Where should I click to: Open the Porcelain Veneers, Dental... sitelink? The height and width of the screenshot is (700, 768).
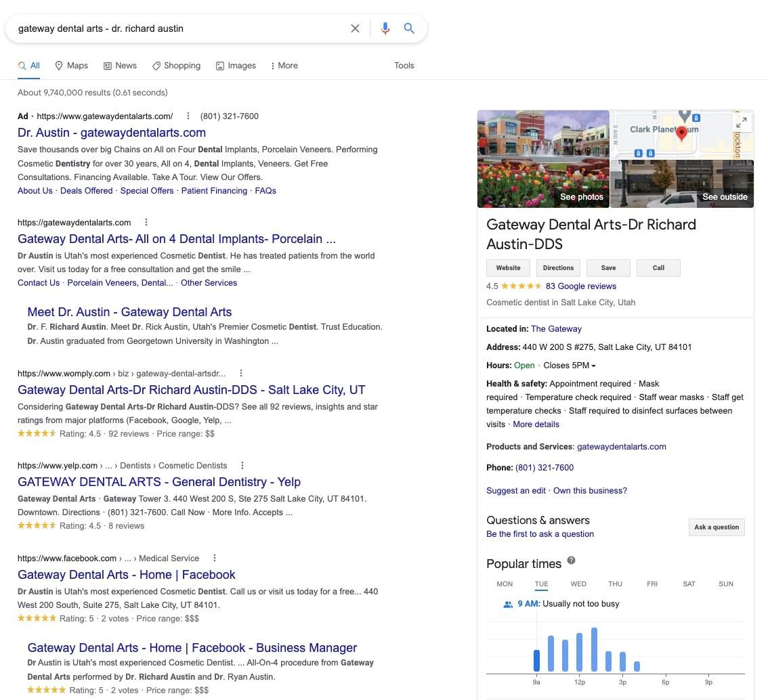pyautogui.click(x=120, y=283)
